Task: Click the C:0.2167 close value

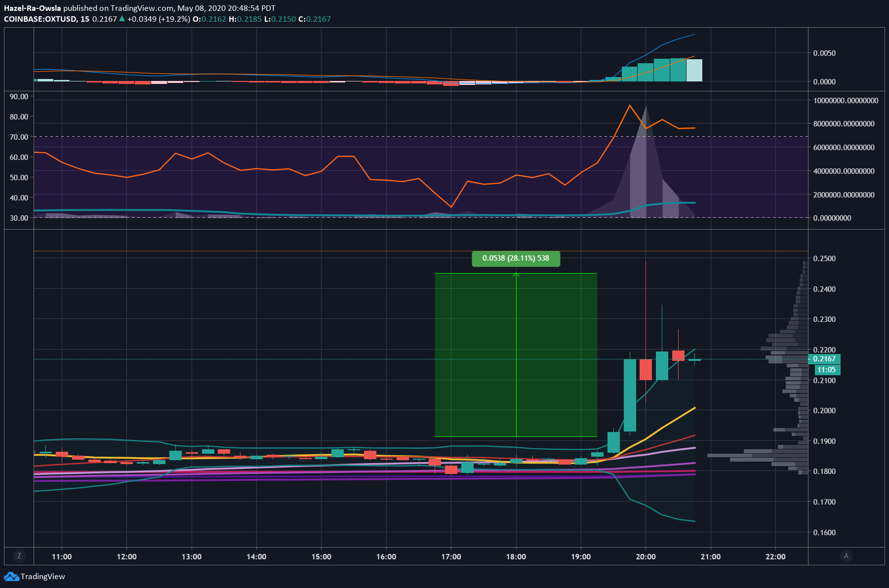Action: pos(315,19)
